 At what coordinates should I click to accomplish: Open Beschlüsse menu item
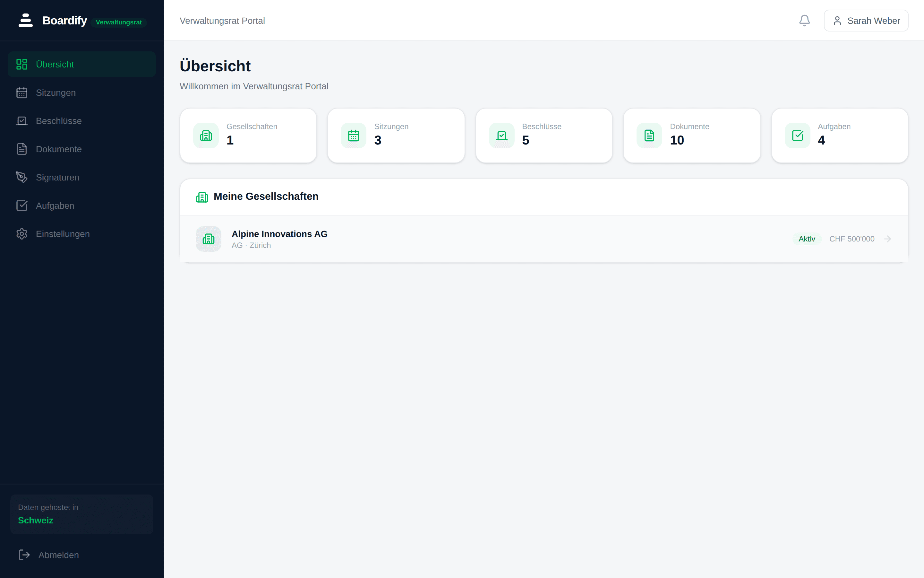click(82, 121)
